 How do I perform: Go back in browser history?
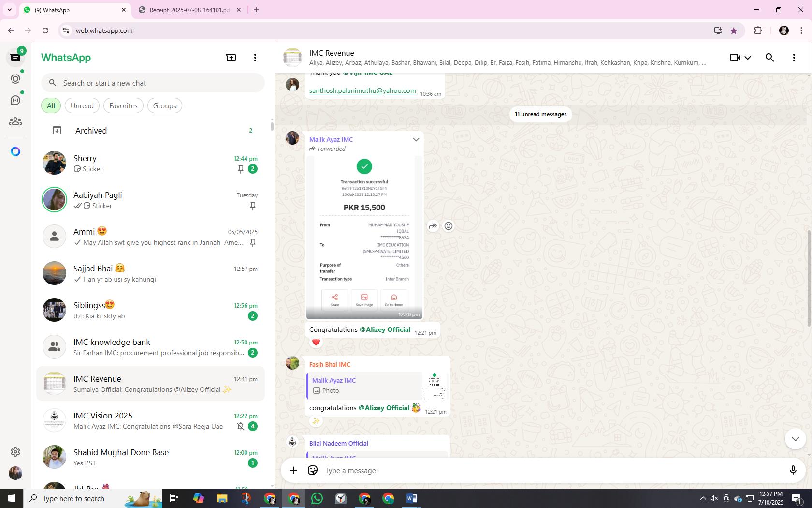(x=11, y=30)
